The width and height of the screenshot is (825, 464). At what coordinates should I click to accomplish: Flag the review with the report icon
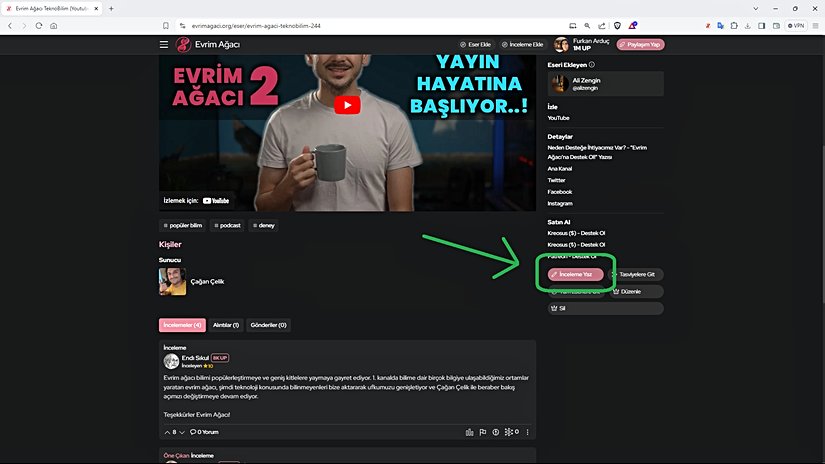point(482,432)
